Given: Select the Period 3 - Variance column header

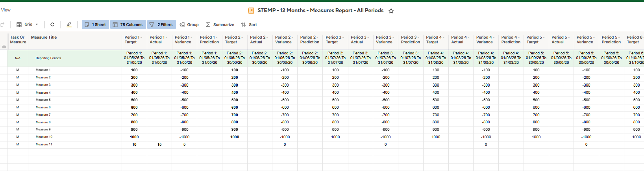Looking at the screenshot, I should pos(385,40).
